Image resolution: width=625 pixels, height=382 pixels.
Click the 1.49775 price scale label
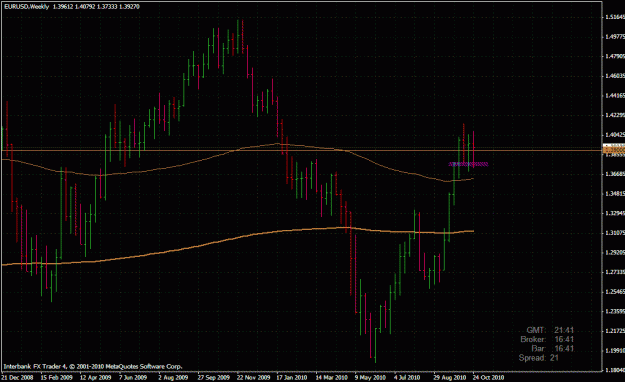(x=615, y=37)
